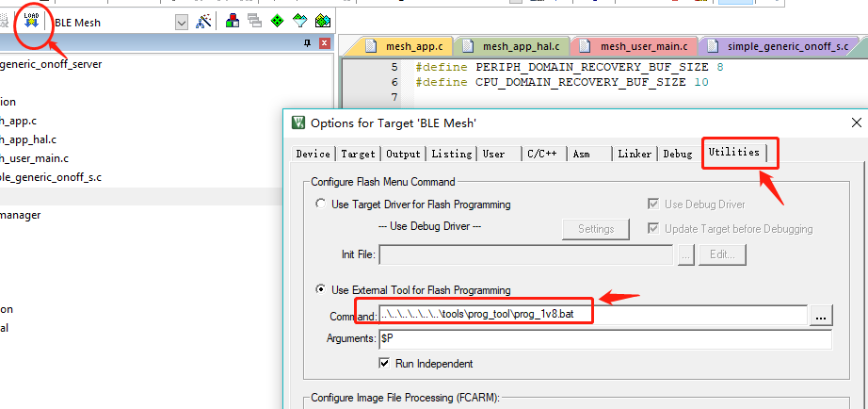Click the Manage Run-Time Environment green diamond icon

[x=277, y=22]
